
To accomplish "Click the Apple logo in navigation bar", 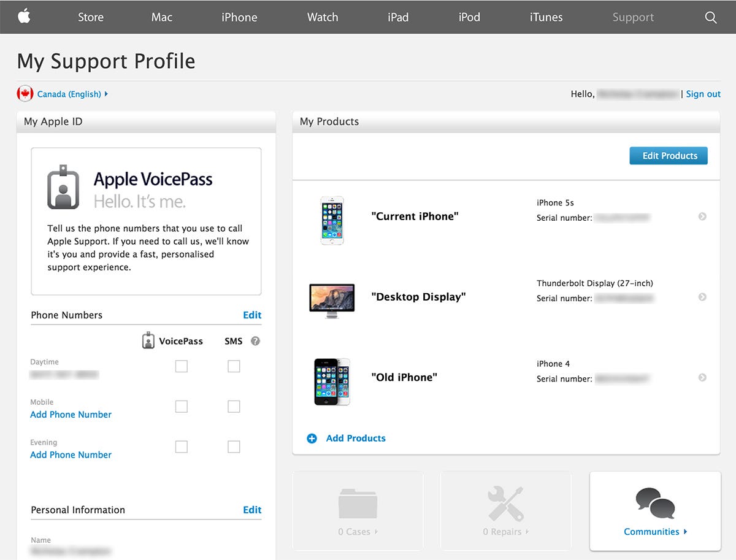I will coord(24,16).
